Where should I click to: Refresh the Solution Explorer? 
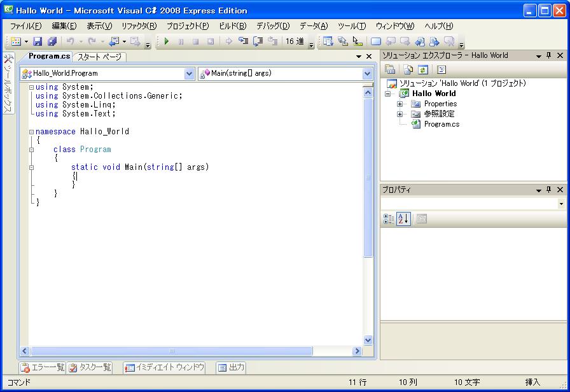[423, 69]
